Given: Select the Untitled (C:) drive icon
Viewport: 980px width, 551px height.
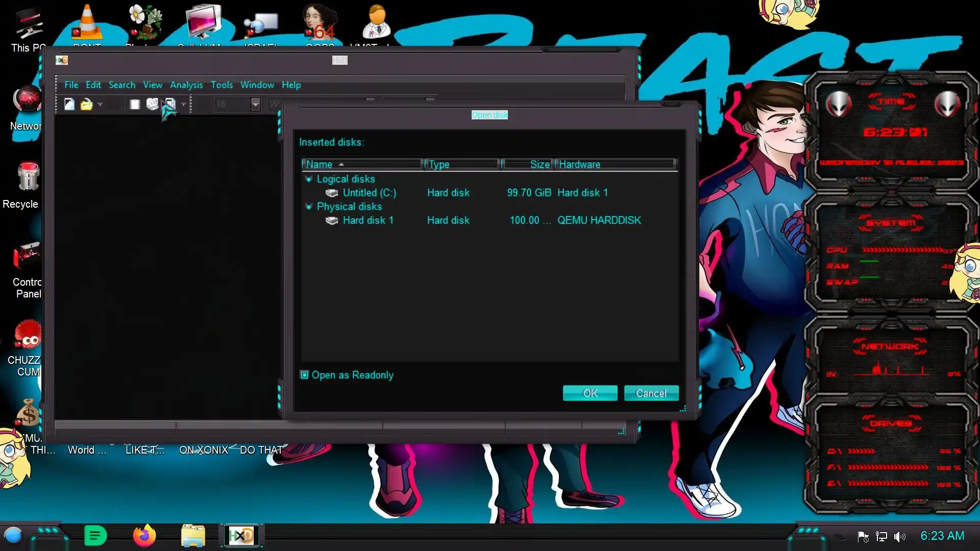Looking at the screenshot, I should (x=332, y=193).
